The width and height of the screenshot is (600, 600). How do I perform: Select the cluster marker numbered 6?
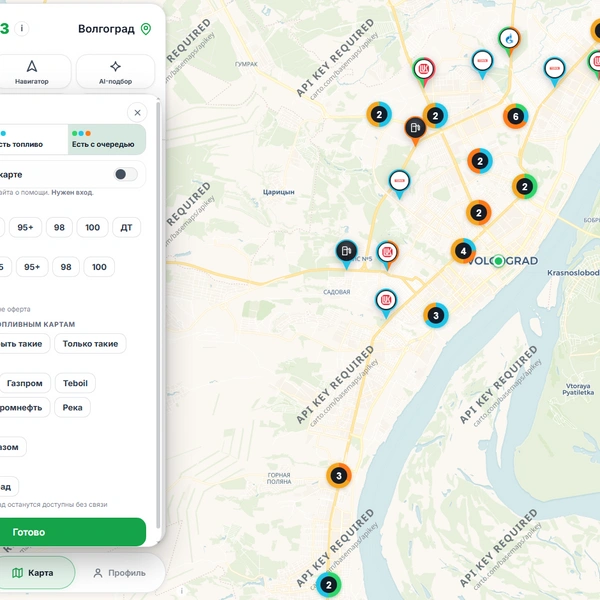[x=515, y=116]
